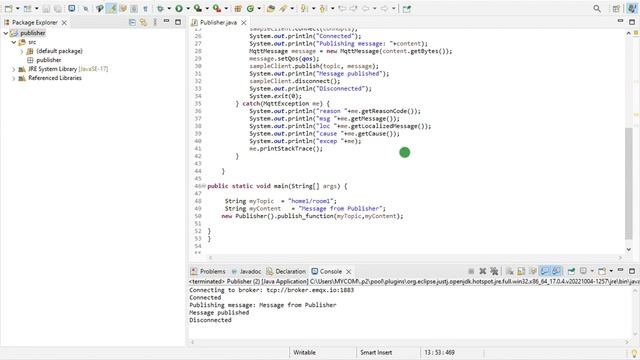The image size is (640, 360).
Task: Click the editor vertical scrollbar thumb
Action: pyautogui.click(x=629, y=184)
